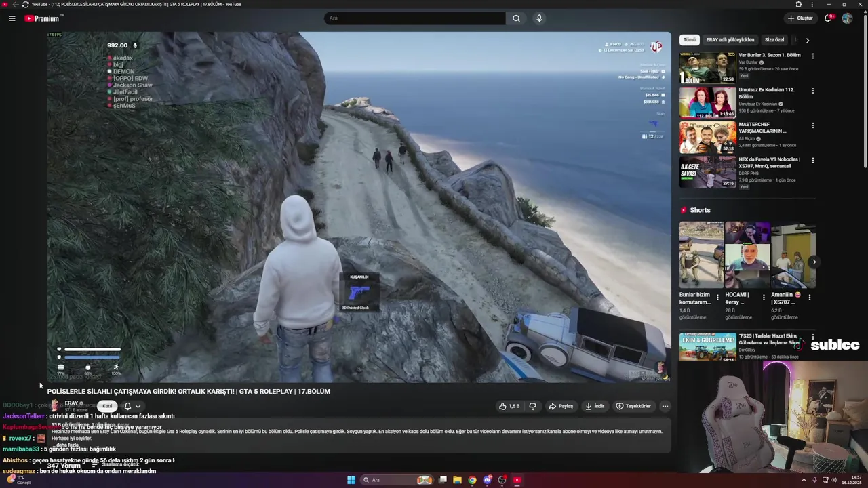Viewport: 868px width, 488px height.
Task: Open more actions three-dot menu under video
Action: [x=665, y=406]
